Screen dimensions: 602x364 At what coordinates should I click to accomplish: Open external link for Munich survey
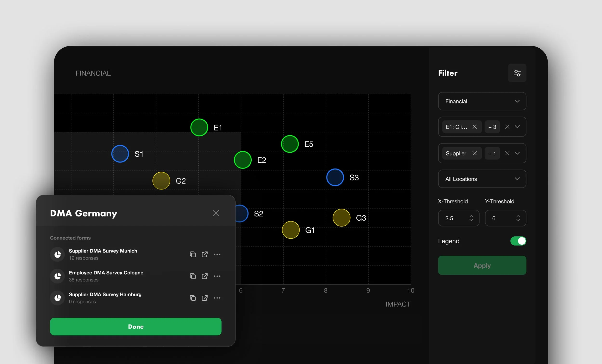tap(205, 254)
